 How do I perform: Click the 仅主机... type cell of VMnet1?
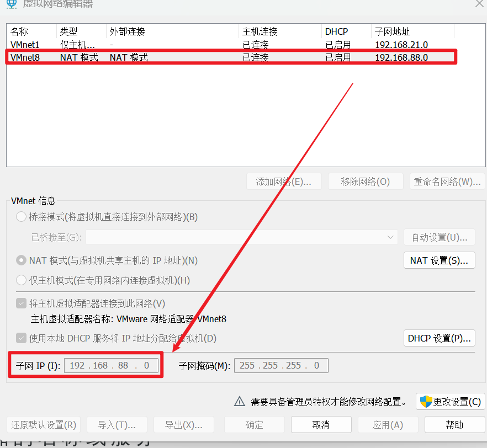(77, 45)
